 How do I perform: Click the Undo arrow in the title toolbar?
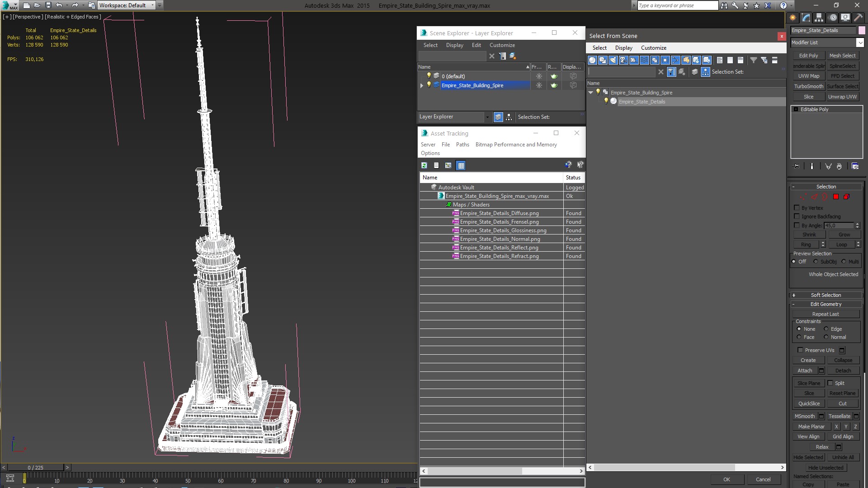click(x=59, y=5)
